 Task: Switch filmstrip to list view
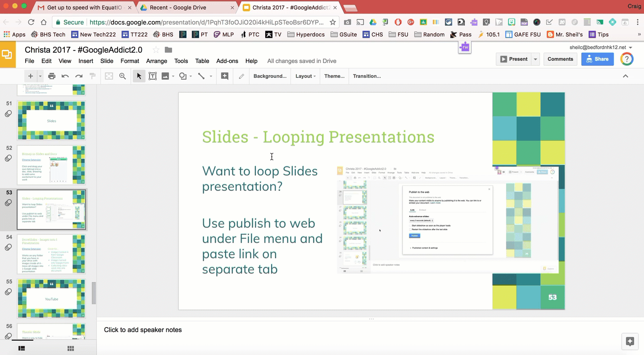point(21,348)
